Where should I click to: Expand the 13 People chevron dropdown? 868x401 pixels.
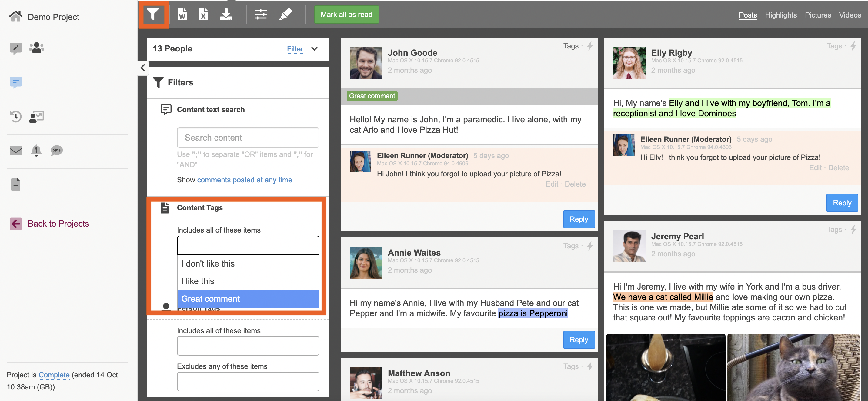[x=314, y=49]
